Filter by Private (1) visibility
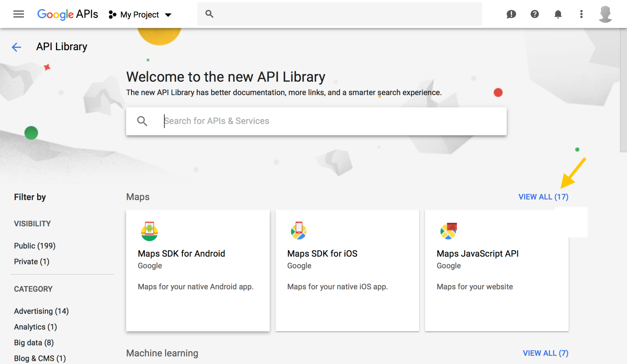627x364 pixels. (x=32, y=262)
